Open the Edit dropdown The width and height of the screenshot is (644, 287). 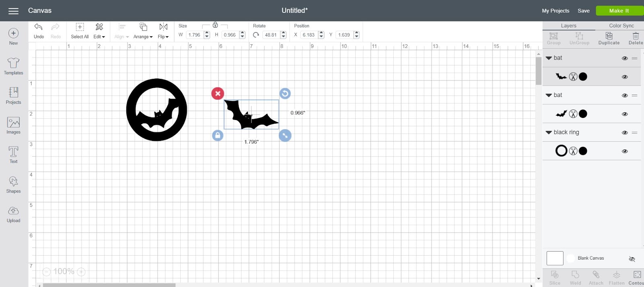pos(99,31)
